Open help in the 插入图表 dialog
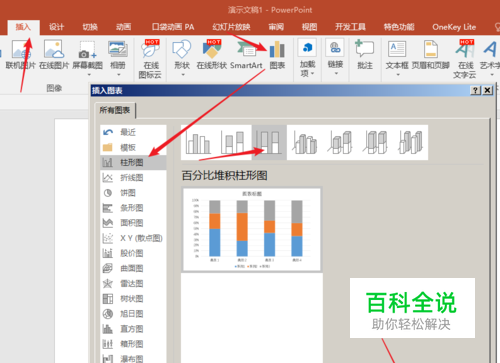The image size is (500, 363). point(476,90)
